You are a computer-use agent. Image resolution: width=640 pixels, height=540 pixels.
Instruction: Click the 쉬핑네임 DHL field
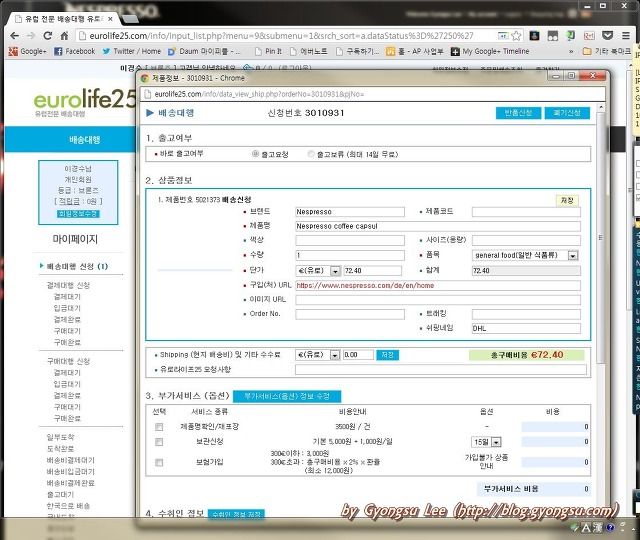[x=526, y=328]
